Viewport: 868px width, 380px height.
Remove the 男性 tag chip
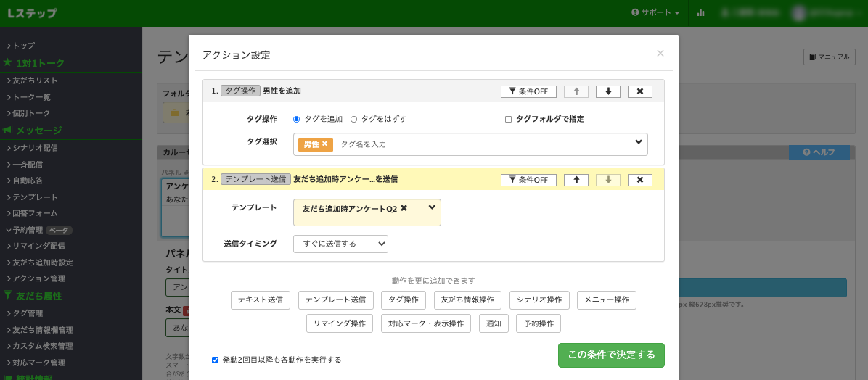point(325,144)
